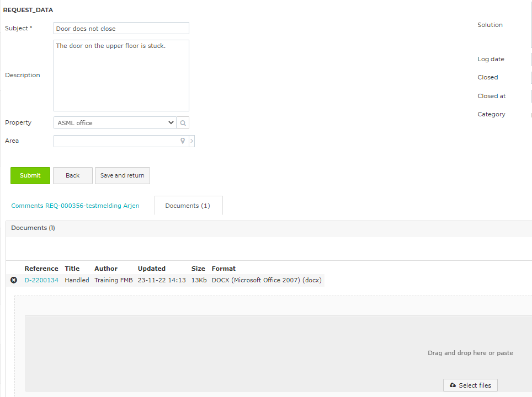532x397 pixels.
Task: Click into the Description text area
Action: [121, 76]
